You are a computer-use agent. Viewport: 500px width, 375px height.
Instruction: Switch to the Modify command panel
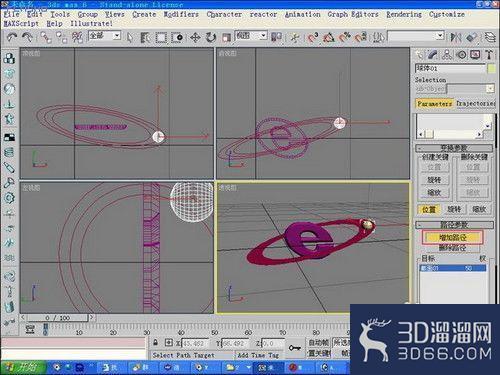pyautogui.click(x=433, y=54)
